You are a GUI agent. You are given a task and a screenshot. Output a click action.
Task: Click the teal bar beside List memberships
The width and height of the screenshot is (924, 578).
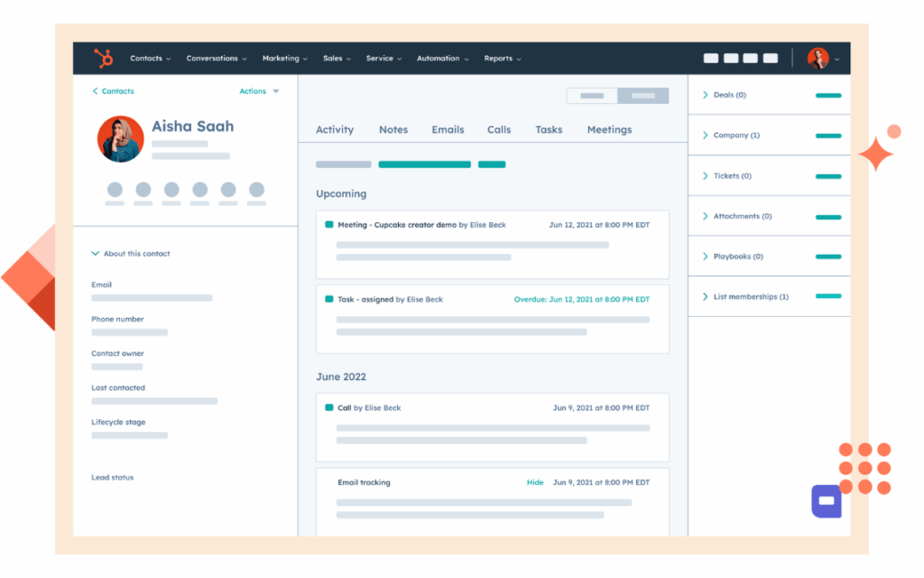pyautogui.click(x=828, y=296)
